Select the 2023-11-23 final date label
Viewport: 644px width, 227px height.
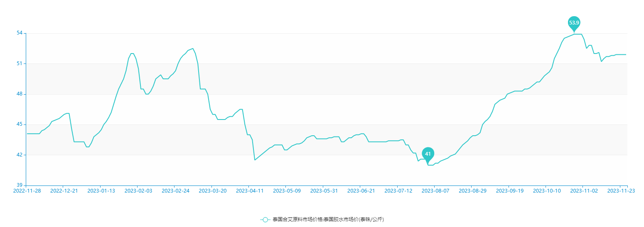(621, 191)
